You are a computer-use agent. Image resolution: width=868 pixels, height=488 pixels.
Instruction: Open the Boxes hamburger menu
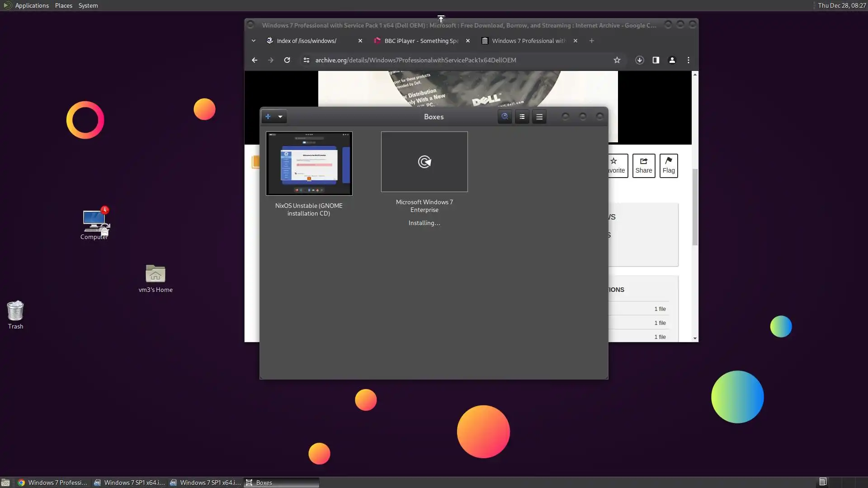point(539,117)
